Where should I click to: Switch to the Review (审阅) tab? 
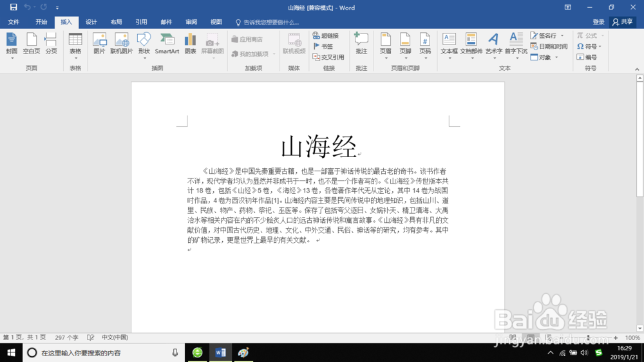[x=191, y=22]
